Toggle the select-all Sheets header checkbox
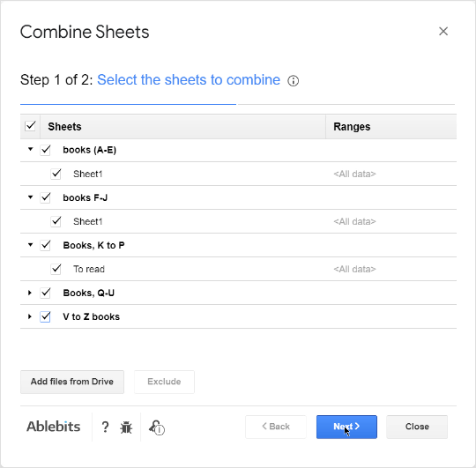The height and width of the screenshot is (468, 476). coord(30,126)
